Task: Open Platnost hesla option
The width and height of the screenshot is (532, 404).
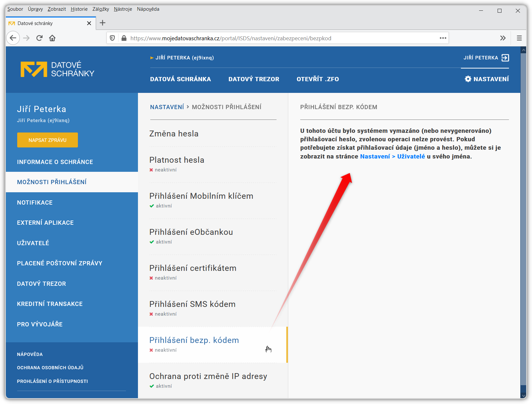Action: point(213,164)
